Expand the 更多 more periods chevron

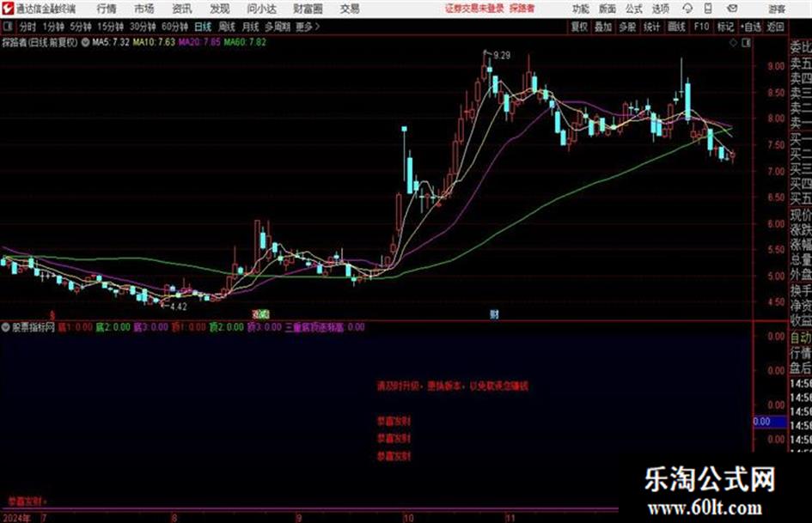pyautogui.click(x=308, y=27)
